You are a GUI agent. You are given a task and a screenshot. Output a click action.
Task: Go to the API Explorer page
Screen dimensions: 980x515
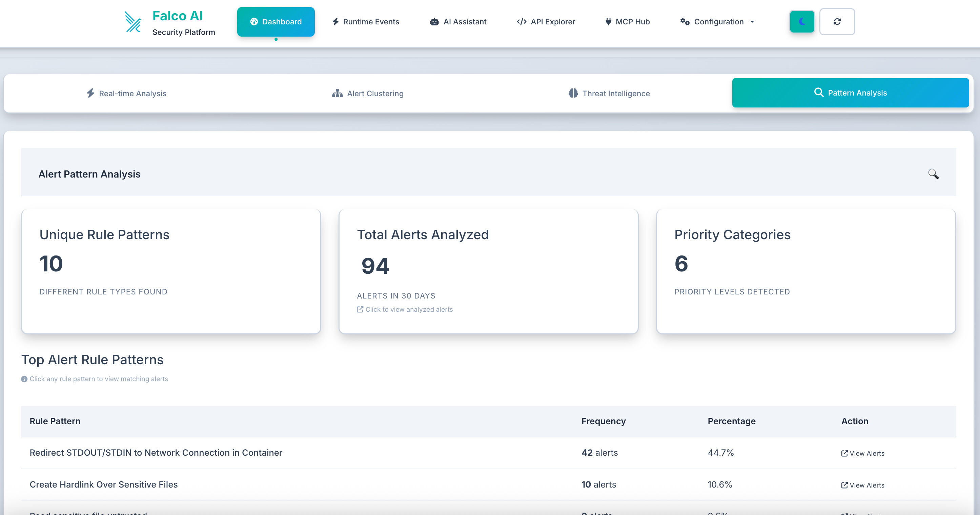(x=546, y=22)
